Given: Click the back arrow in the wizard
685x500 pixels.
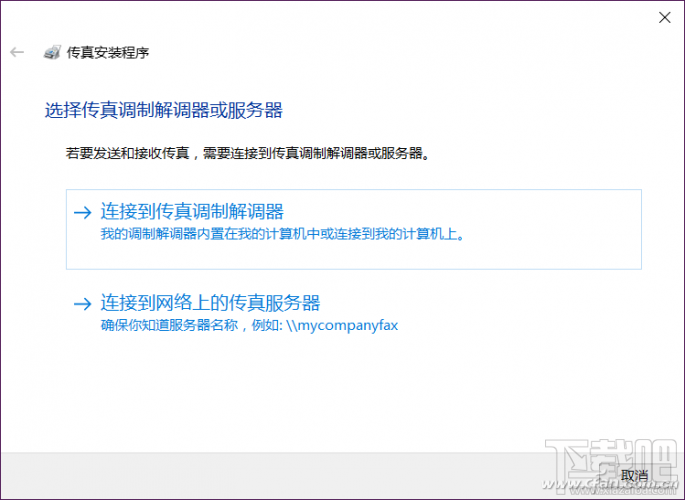Looking at the screenshot, I should 17,52.
